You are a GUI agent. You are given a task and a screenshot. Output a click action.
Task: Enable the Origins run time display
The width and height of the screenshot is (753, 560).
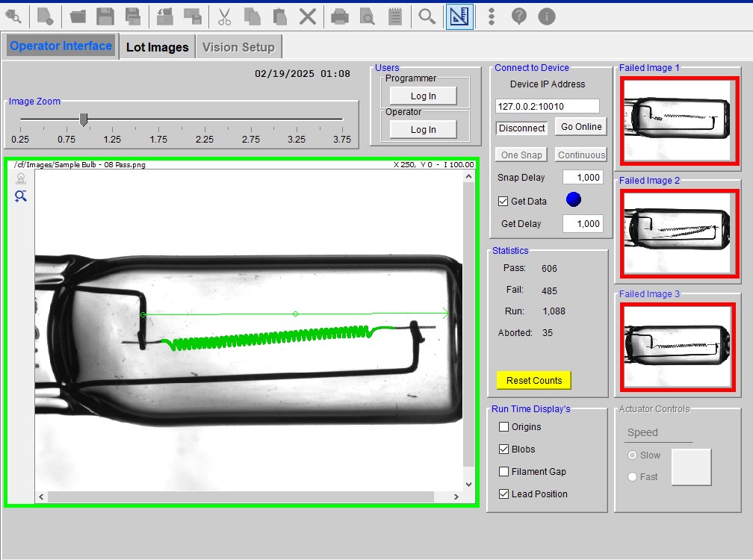(x=505, y=426)
